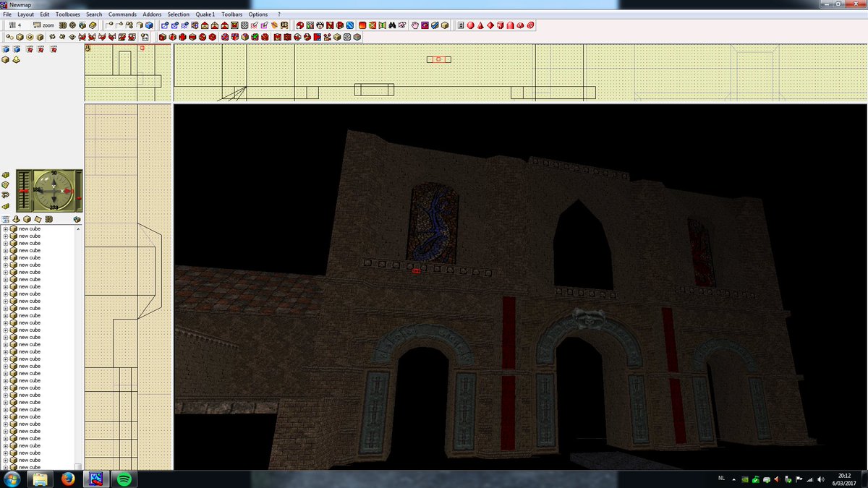This screenshot has height=488, width=868.
Task: Click the blue checkmark shield icon
Action: [435, 25]
